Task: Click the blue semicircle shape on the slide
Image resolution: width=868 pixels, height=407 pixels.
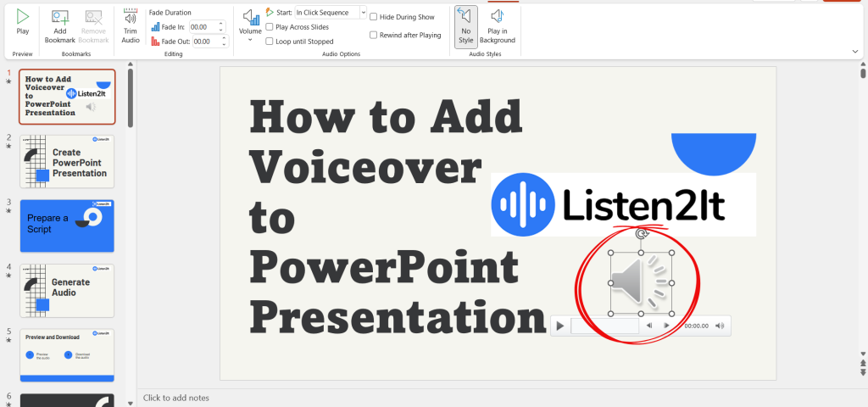Action: [x=714, y=154]
